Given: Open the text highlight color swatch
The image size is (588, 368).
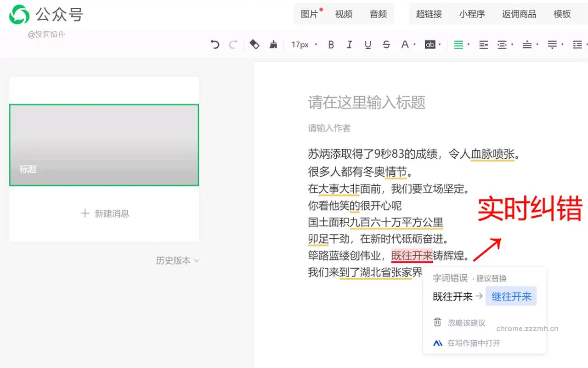Looking at the screenshot, I should click(430, 45).
